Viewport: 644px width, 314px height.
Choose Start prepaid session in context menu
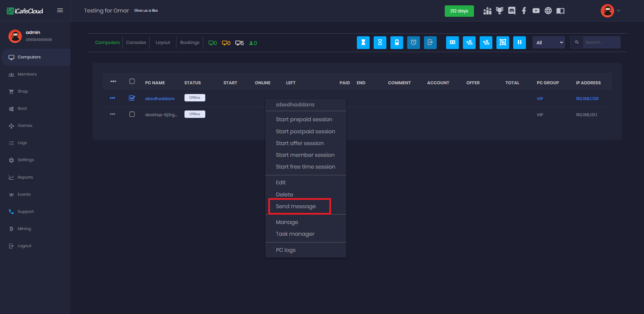point(304,120)
